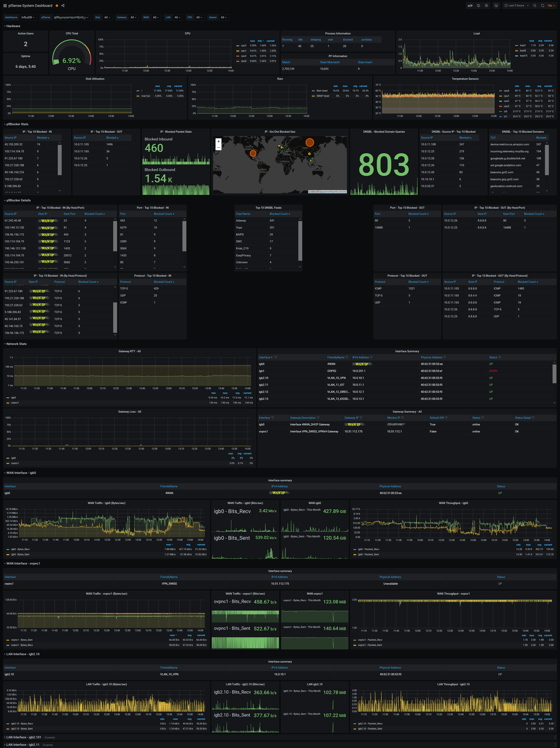Screen dimensions: 560x748
Task: Toggle igb0 - Bytes_Sent series in WAN Traffic
Action: (20, 554)
